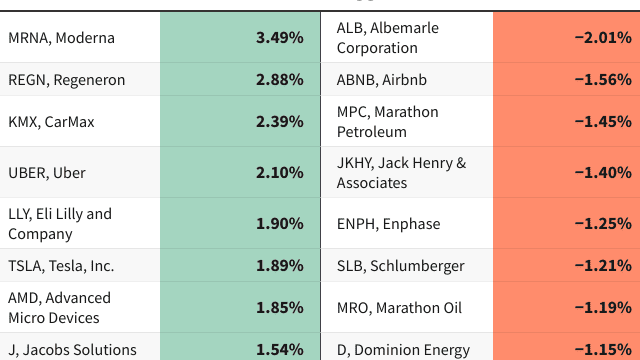Click the TSLA, Tesla, Inc. entry
Image resolution: width=640 pixels, height=360 pixels.
pos(61,266)
